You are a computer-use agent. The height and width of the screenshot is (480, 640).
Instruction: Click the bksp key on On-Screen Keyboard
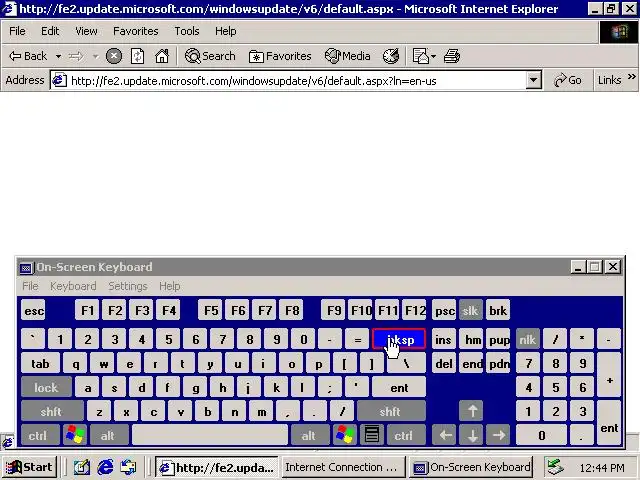click(399, 339)
